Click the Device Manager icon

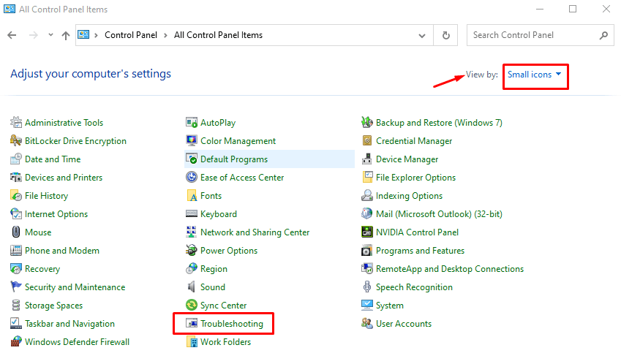(x=368, y=159)
